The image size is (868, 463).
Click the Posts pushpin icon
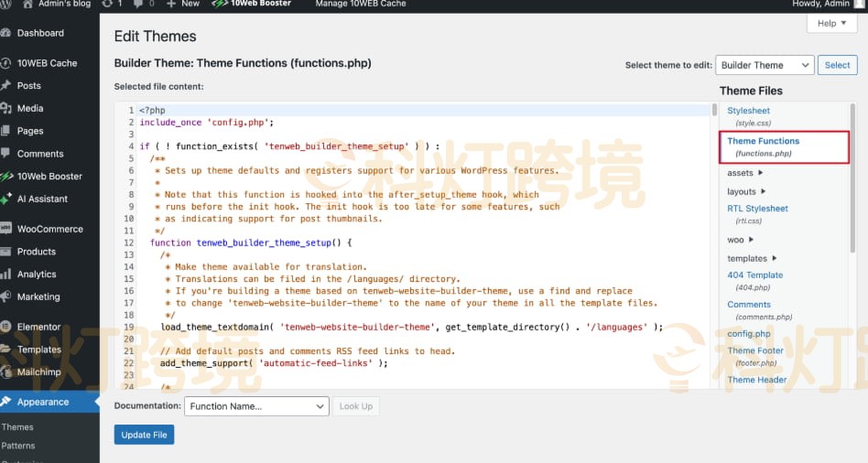pos(6,86)
